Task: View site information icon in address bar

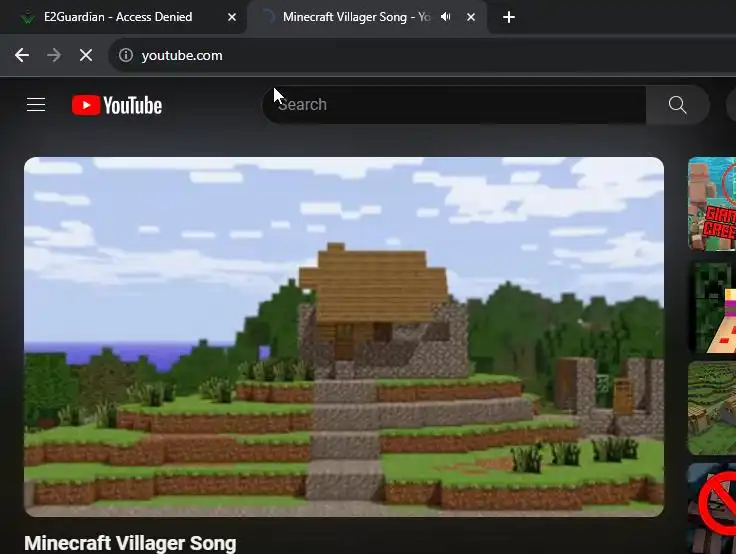Action: click(x=126, y=55)
